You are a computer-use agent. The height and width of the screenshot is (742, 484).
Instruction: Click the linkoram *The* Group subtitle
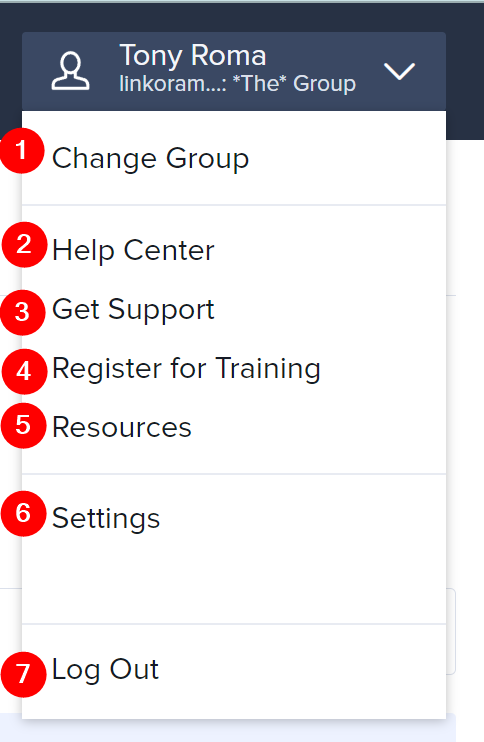pyautogui.click(x=237, y=84)
